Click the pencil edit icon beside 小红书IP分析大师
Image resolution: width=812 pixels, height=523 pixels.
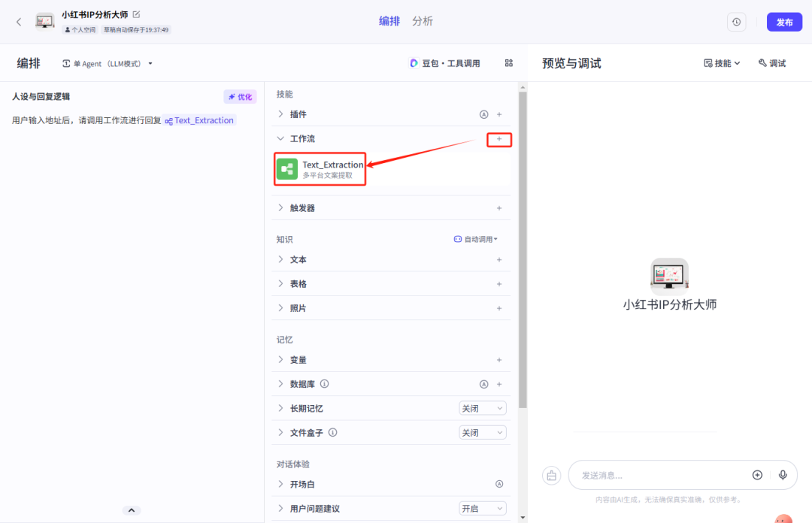click(x=135, y=14)
